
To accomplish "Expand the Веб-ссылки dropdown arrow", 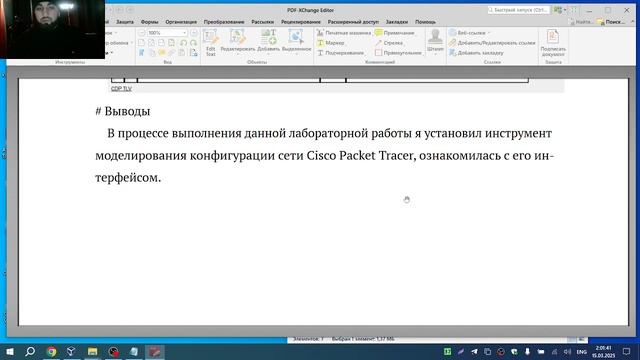I will pos(489,33).
